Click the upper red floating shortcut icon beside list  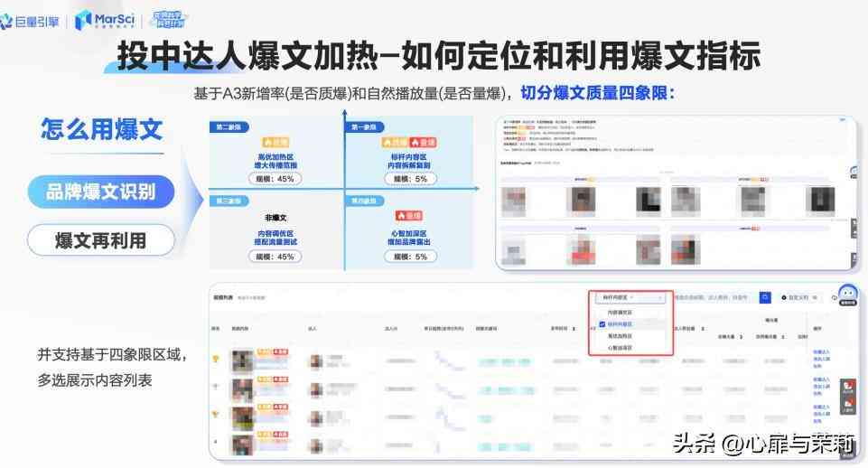point(847,387)
